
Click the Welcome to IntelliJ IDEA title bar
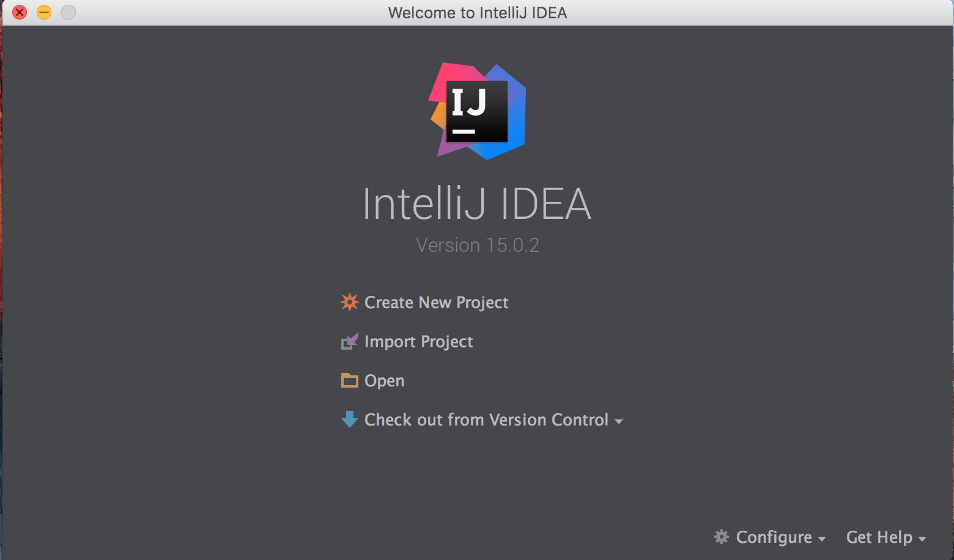pos(477,12)
